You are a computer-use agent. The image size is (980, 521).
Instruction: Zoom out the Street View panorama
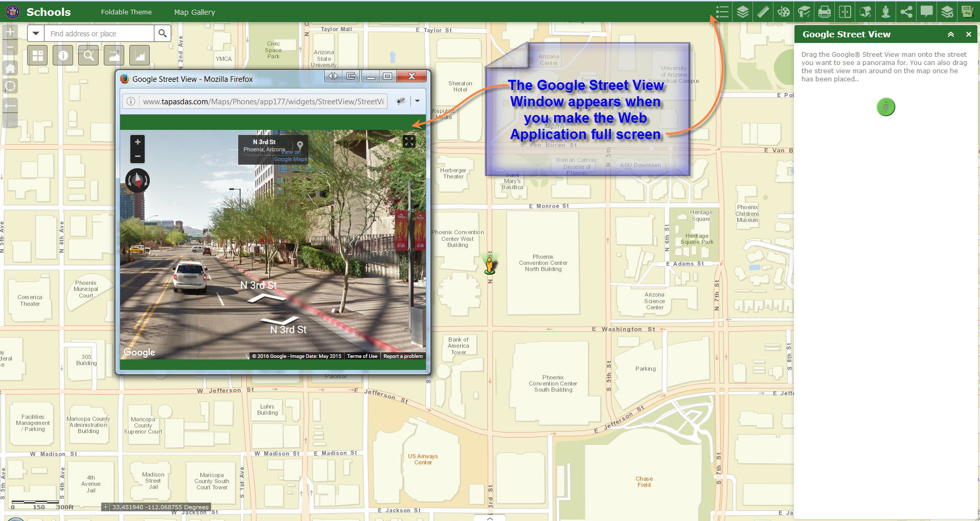(x=138, y=156)
